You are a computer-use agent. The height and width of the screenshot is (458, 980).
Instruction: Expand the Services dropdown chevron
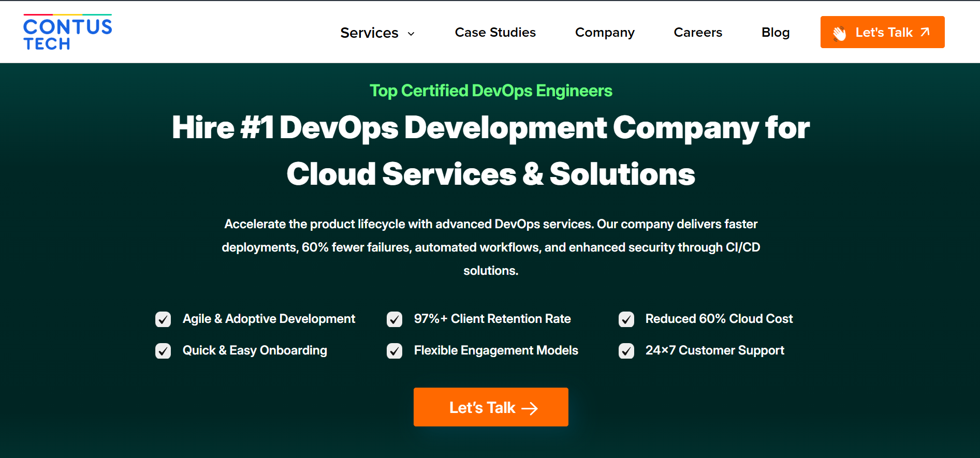coord(411,34)
